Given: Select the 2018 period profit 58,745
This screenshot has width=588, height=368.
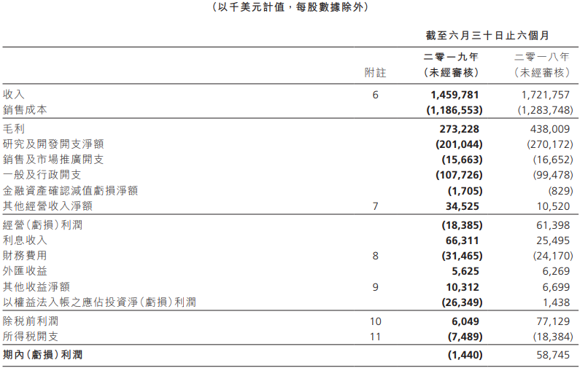Looking at the screenshot, I should click(553, 355).
